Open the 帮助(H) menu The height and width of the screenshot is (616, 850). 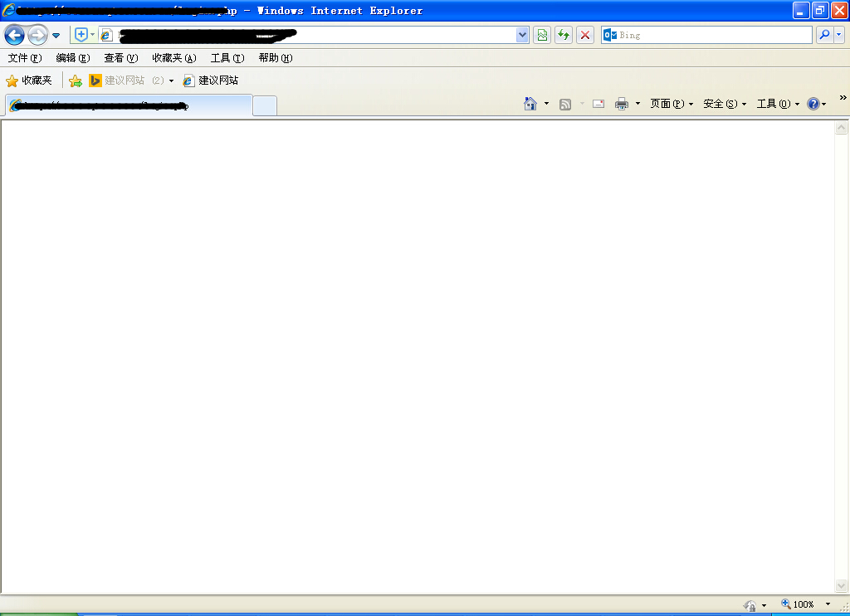pyautogui.click(x=276, y=58)
